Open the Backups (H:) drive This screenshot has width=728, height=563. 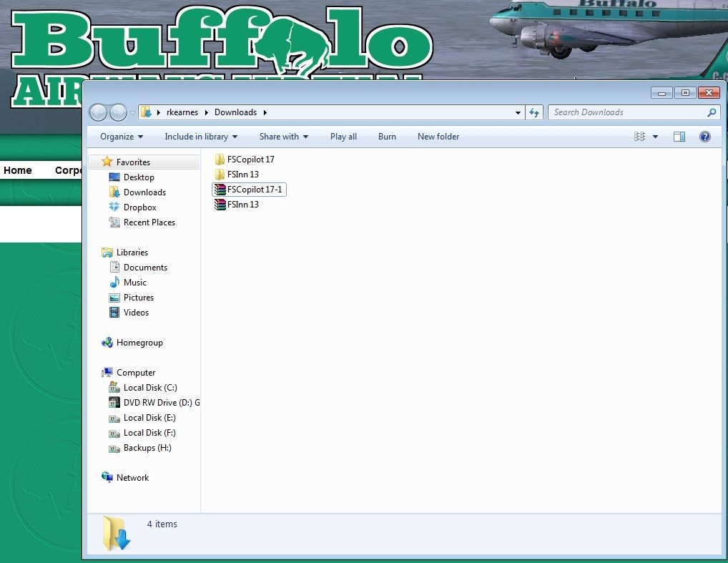pyautogui.click(x=147, y=448)
